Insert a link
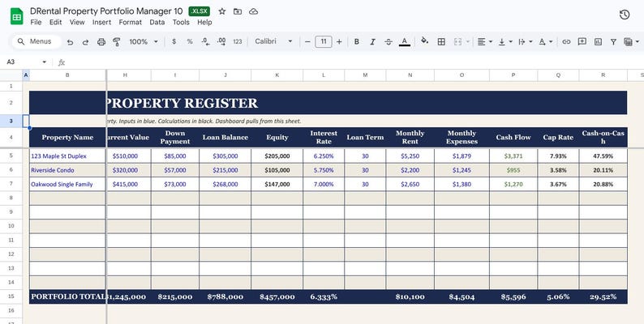This screenshot has height=324, width=644. pyautogui.click(x=566, y=41)
